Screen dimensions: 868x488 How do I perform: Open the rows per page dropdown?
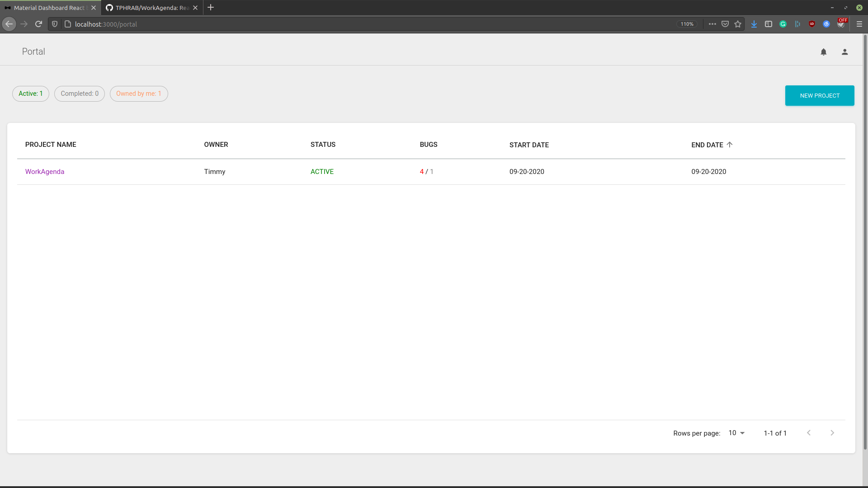tap(736, 433)
